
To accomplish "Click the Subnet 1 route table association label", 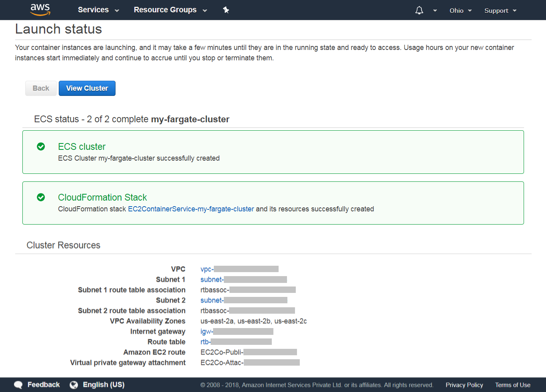I will (132, 290).
